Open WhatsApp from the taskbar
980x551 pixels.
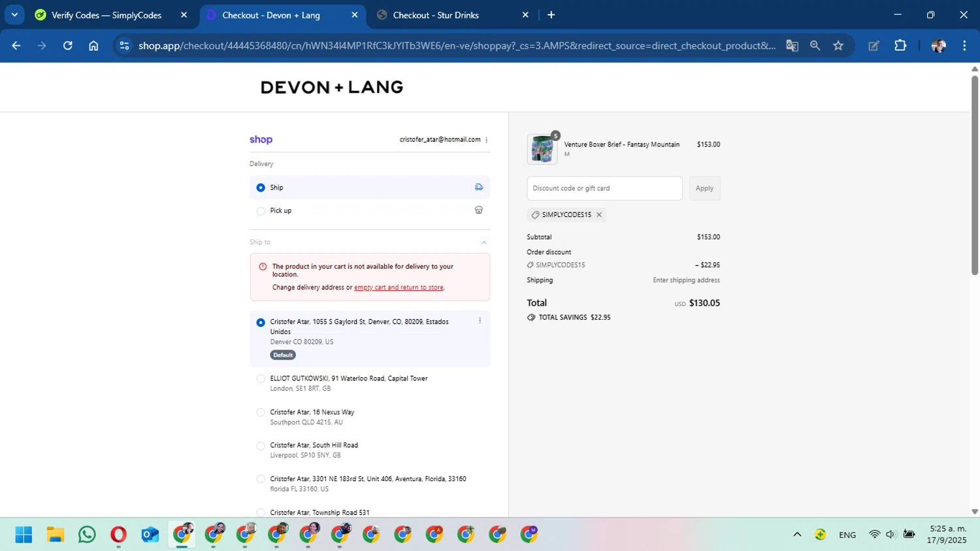point(86,535)
